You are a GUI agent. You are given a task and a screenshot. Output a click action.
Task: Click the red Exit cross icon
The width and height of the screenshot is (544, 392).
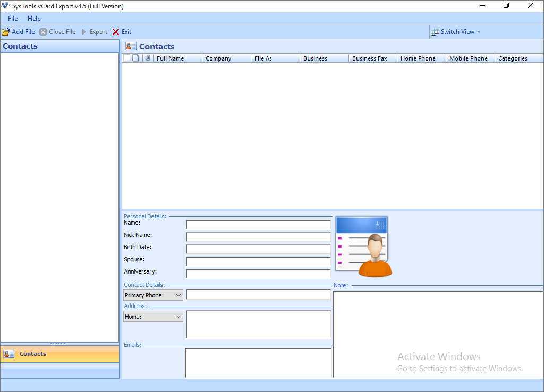pyautogui.click(x=115, y=32)
